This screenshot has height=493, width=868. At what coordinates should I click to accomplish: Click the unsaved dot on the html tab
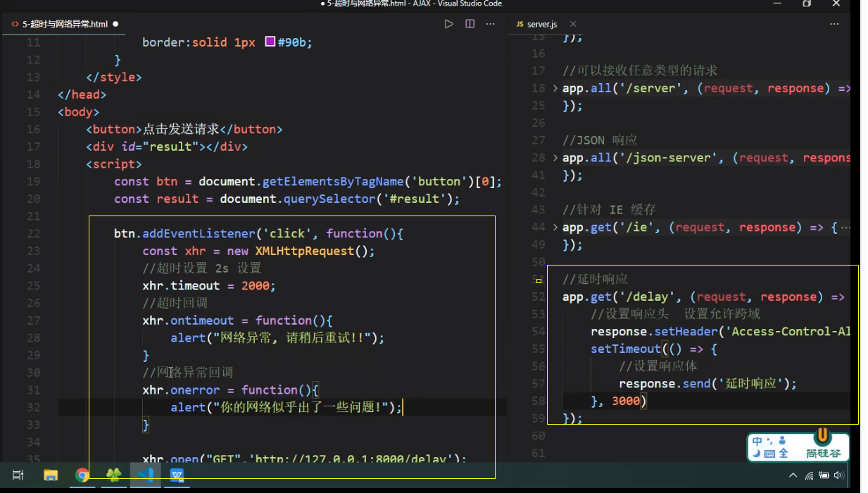tap(115, 24)
